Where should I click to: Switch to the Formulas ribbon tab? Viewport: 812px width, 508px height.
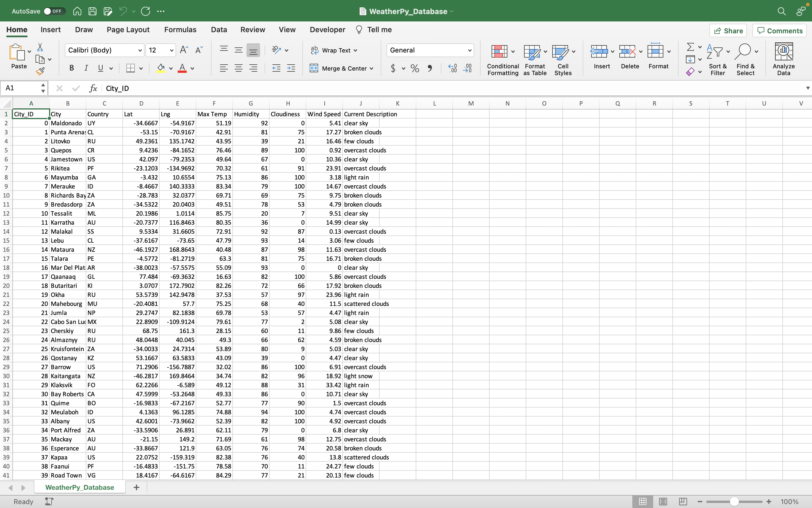pos(180,30)
